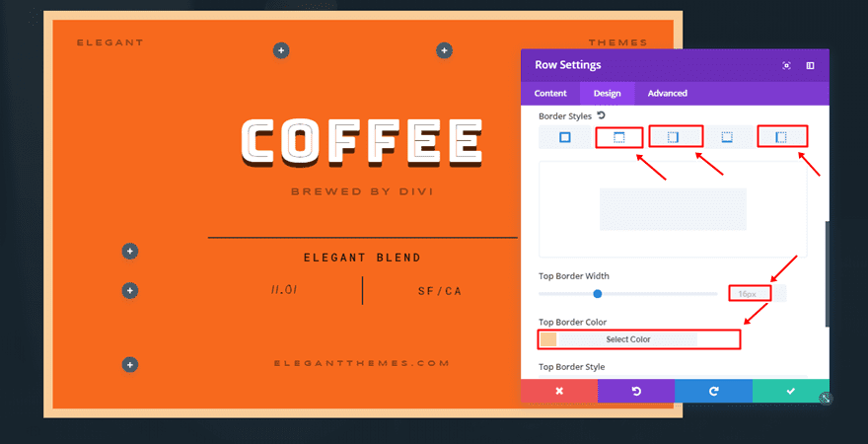Switch to the Content tab
Viewport: 868px width, 444px height.
550,94
